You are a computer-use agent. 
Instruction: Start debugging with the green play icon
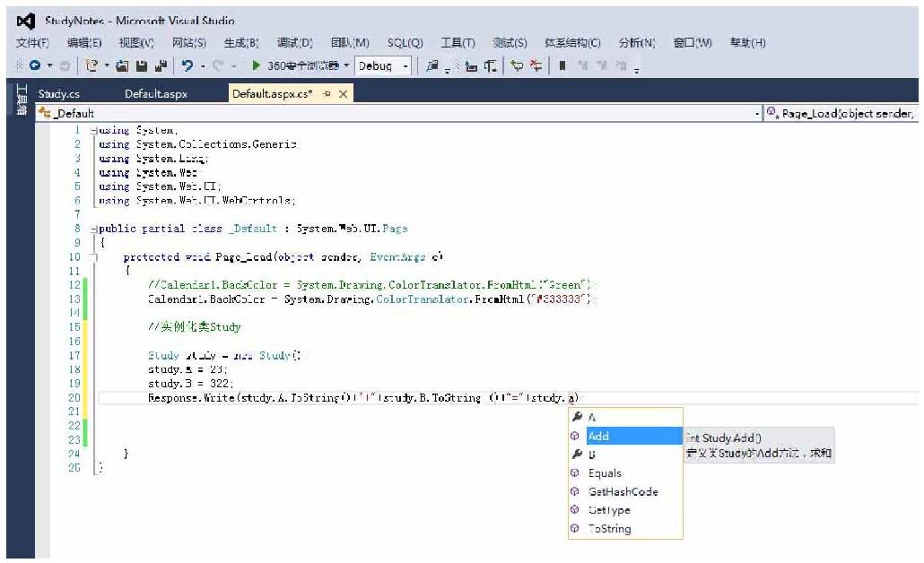256,65
